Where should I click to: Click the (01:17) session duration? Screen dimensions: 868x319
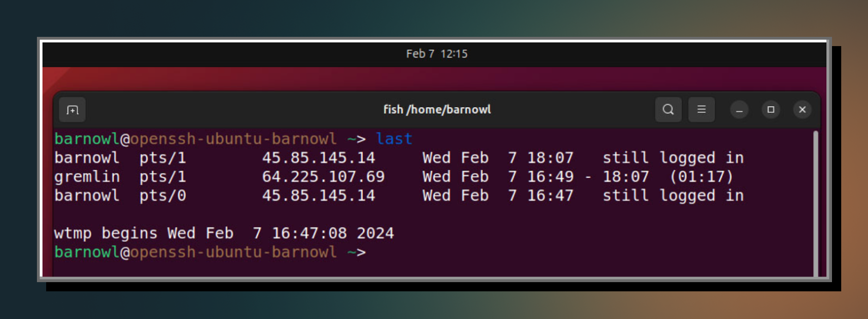tap(701, 177)
